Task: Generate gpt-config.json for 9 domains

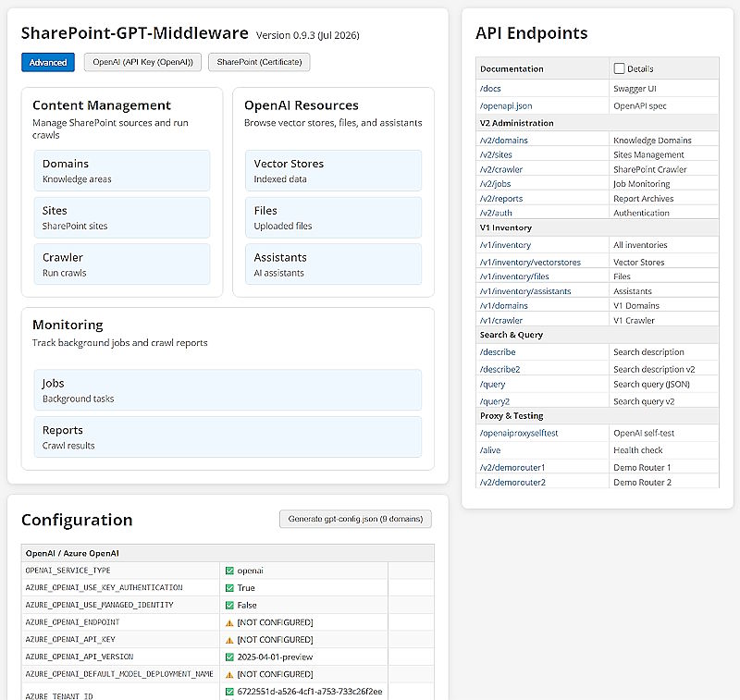Action: (x=355, y=519)
